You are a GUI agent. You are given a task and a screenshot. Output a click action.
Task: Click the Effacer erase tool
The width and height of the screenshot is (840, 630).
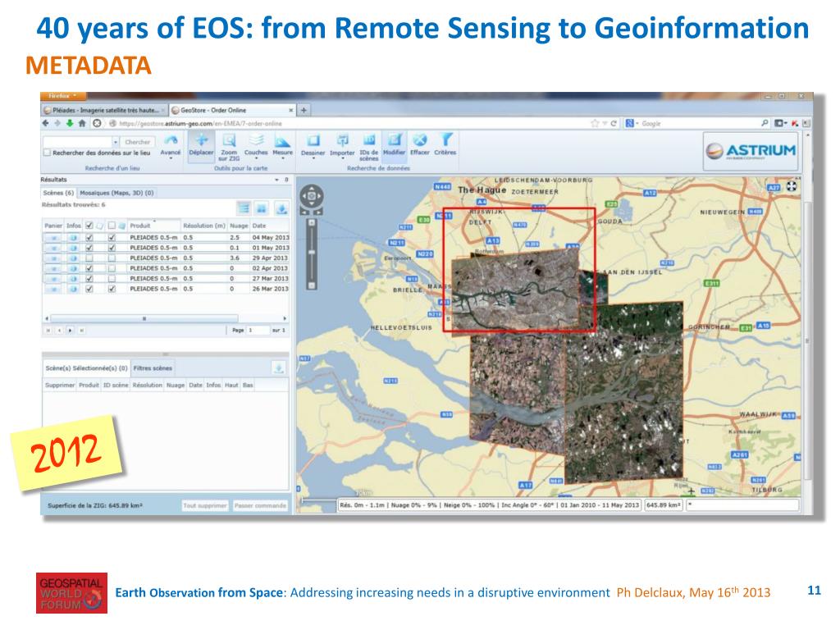(420, 146)
